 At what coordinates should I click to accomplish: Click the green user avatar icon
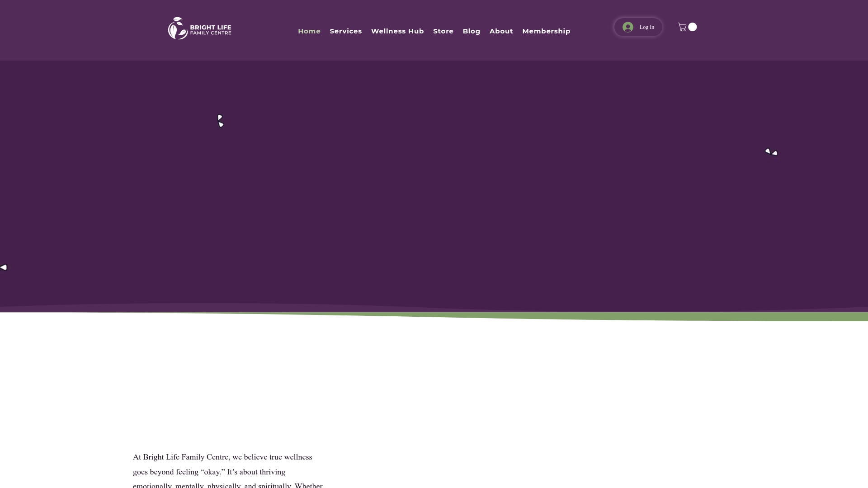(627, 27)
